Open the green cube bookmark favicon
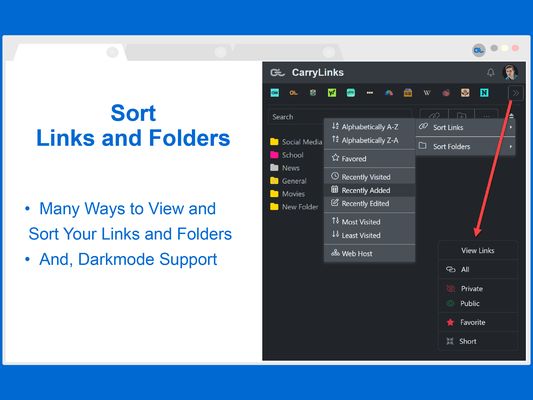 313,92
